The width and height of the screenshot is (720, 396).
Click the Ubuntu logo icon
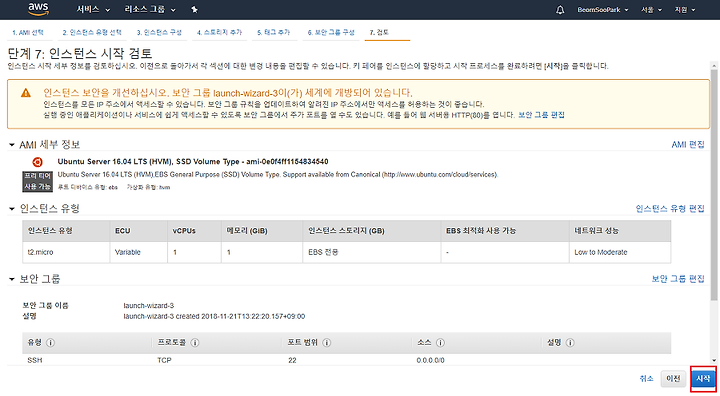click(37, 162)
